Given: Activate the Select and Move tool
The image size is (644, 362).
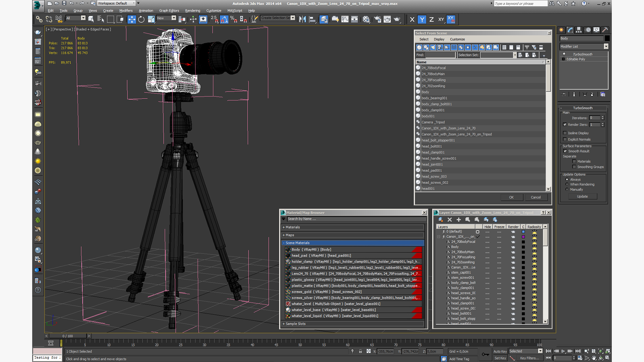Looking at the screenshot, I should click(131, 19).
